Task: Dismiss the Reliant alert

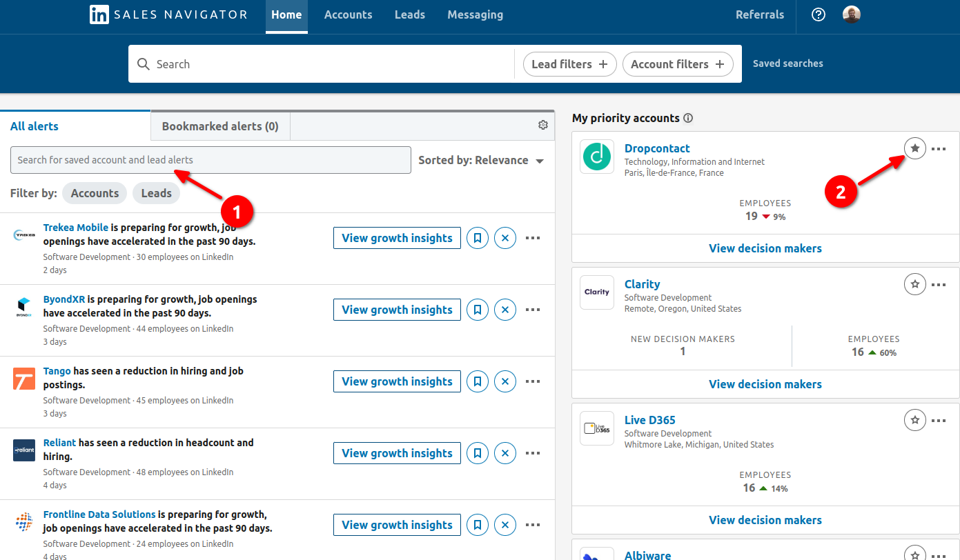Action: click(505, 453)
